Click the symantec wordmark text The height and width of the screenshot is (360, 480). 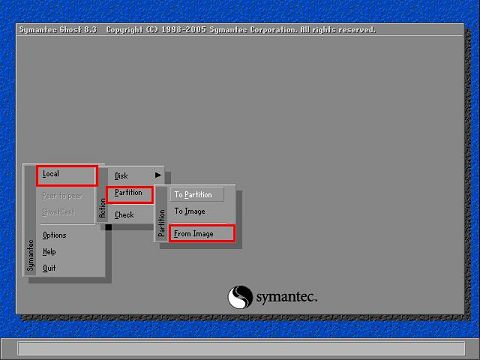pyautogui.click(x=287, y=296)
